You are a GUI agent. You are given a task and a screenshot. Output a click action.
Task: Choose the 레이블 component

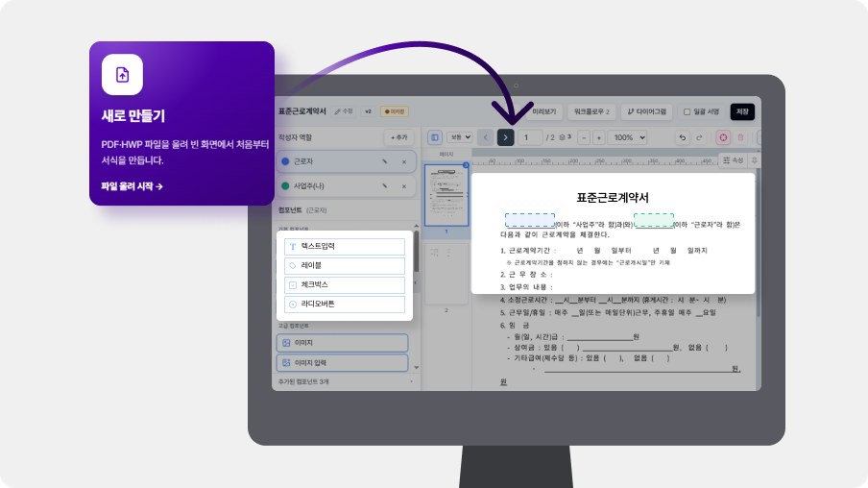click(x=345, y=266)
